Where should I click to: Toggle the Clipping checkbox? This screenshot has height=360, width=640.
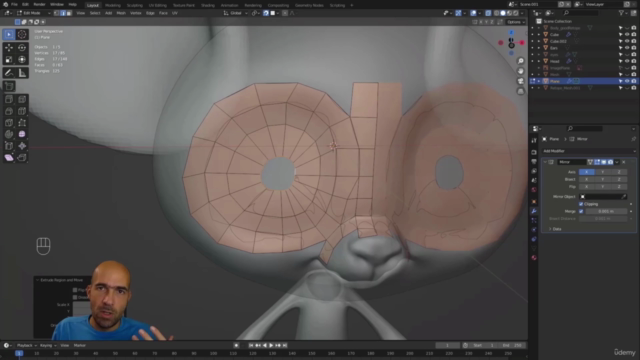[x=581, y=204]
